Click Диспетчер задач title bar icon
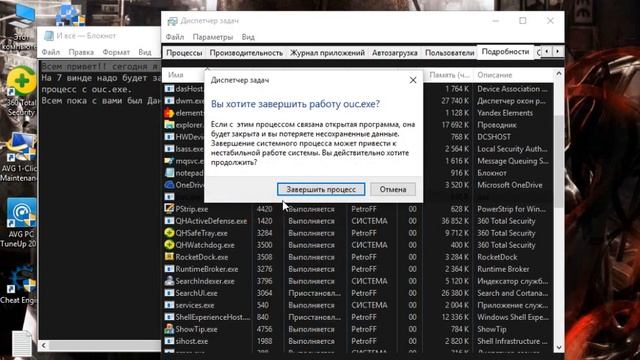 [x=172, y=21]
